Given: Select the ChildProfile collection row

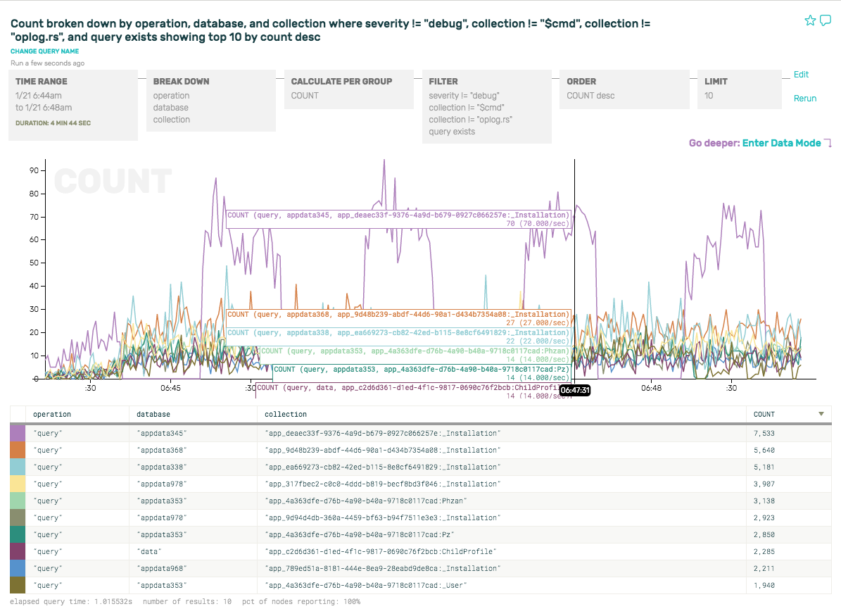Looking at the screenshot, I should [380, 551].
